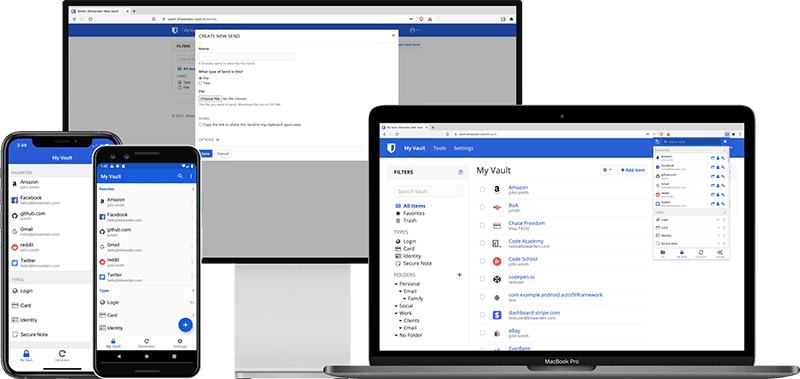Select the My Vault tab on the laptop

[415, 148]
